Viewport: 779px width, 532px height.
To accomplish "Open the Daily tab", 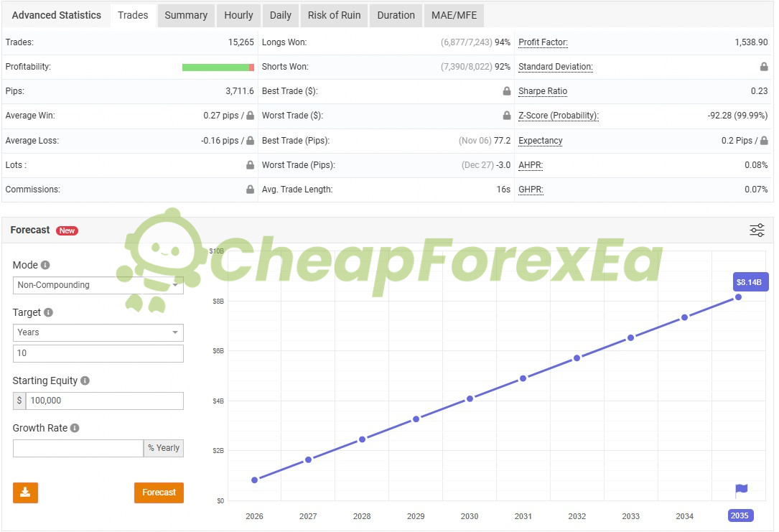I will click(x=280, y=15).
